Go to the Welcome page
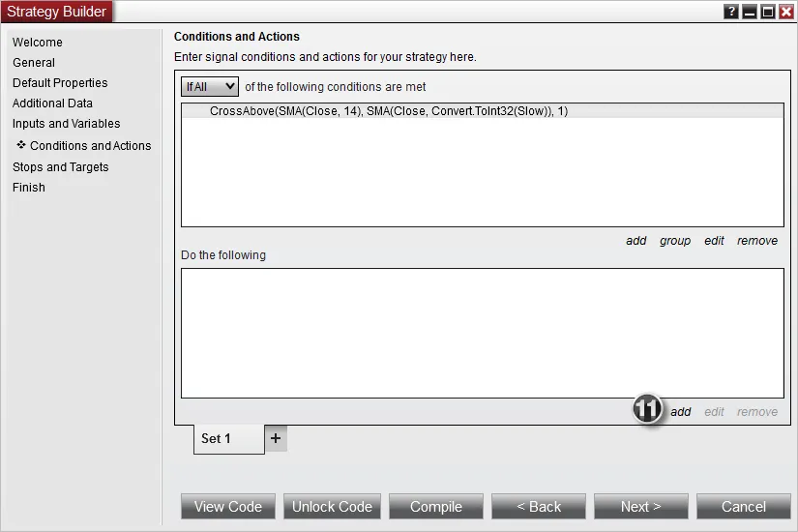798x532 pixels. tap(38, 43)
